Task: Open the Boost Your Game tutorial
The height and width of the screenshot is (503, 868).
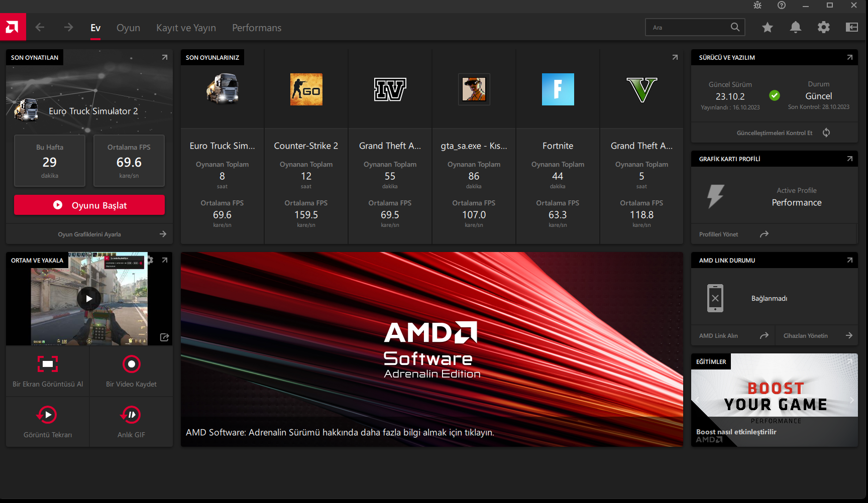Action: pyautogui.click(x=775, y=400)
